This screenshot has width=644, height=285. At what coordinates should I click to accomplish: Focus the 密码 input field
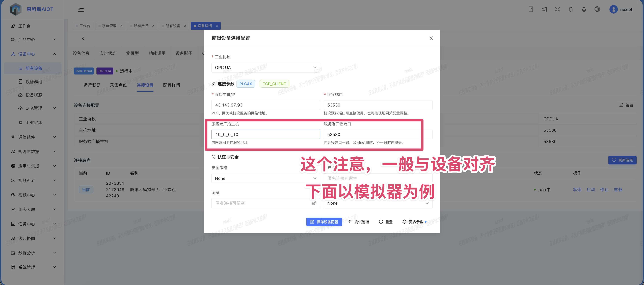click(x=265, y=203)
